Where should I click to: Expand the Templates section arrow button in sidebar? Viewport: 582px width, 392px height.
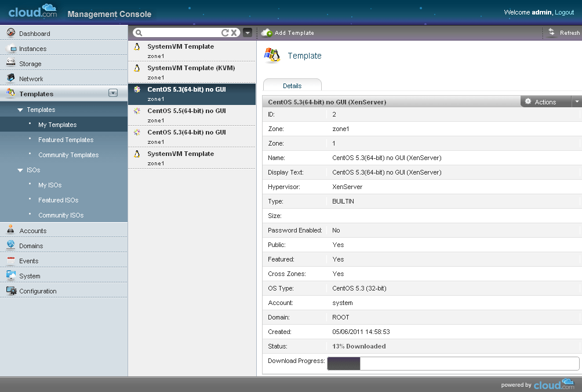[113, 93]
